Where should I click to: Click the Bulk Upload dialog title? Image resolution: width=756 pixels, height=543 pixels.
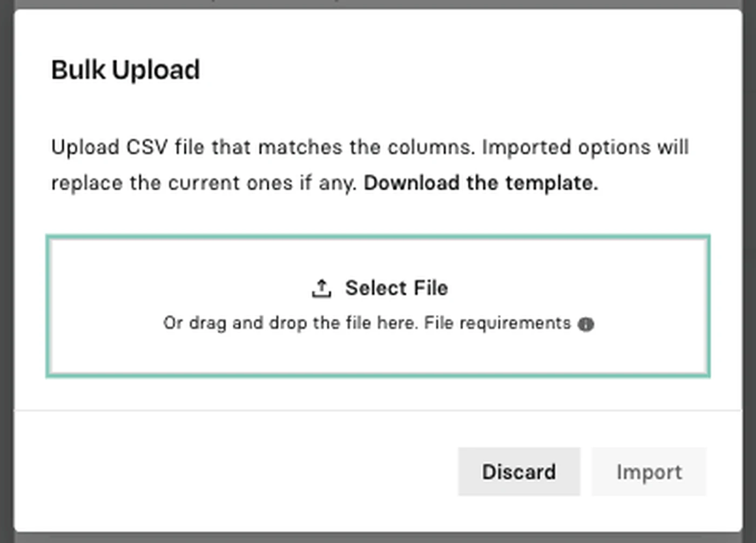pyautogui.click(x=125, y=70)
